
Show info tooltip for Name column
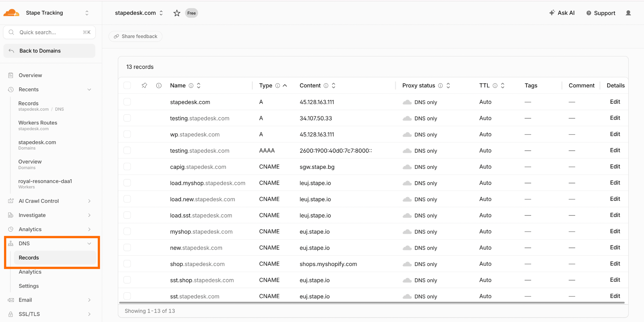[191, 86]
